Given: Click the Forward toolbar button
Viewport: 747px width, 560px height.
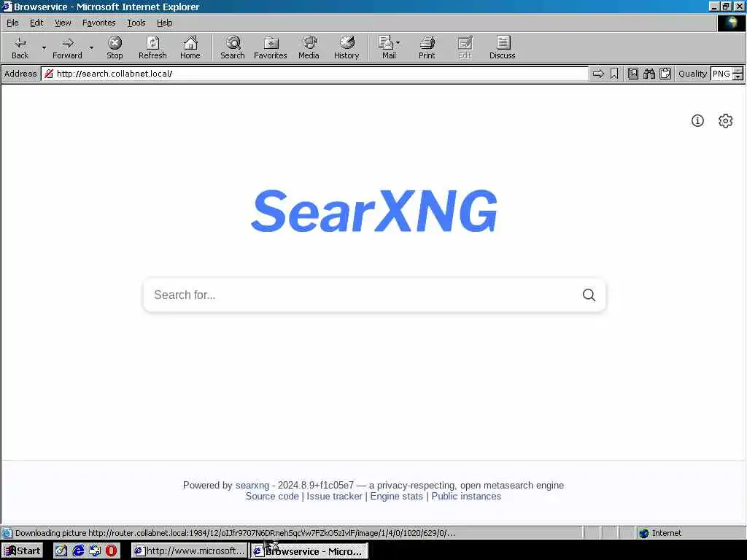Looking at the screenshot, I should point(67,47).
